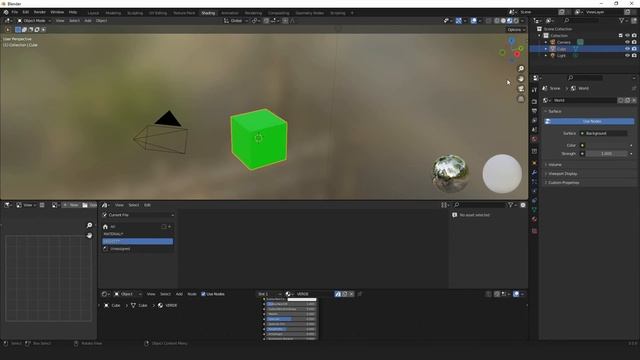Screen dimensions: 640x360
Task: Open the File menu
Action: (15, 12)
